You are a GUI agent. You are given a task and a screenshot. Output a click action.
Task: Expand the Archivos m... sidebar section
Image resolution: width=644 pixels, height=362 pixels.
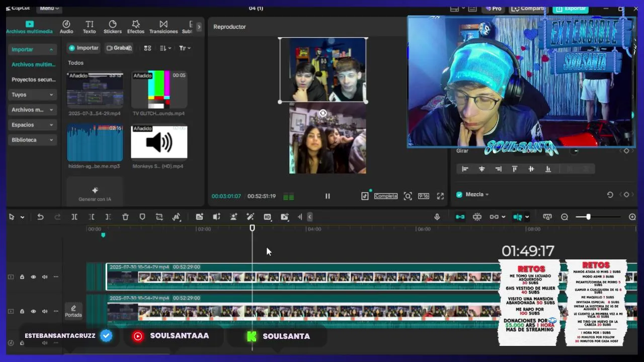(33, 110)
